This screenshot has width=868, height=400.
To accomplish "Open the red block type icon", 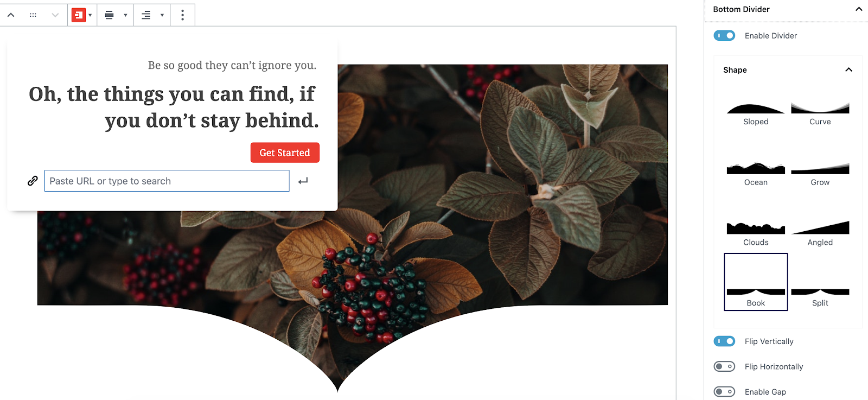I will [79, 15].
